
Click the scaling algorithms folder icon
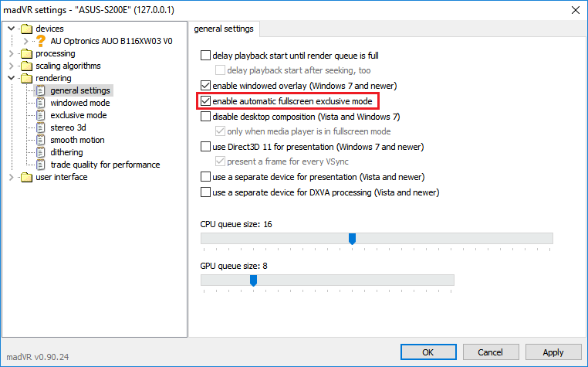click(26, 66)
